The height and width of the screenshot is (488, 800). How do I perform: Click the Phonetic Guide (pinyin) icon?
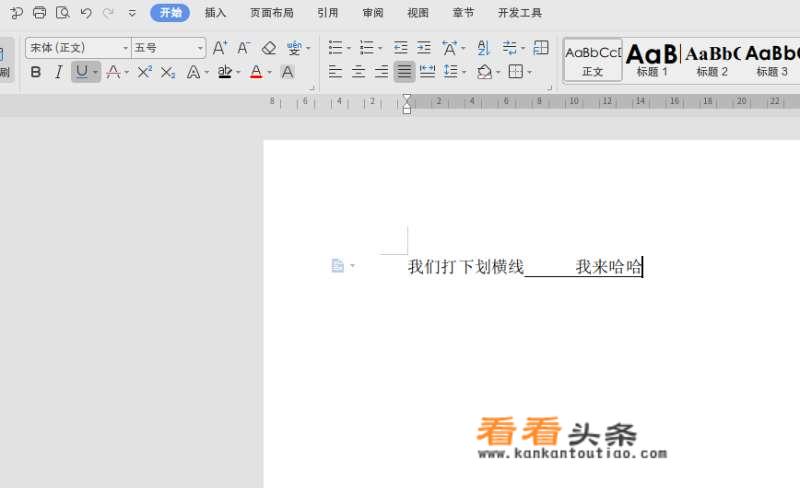(294, 48)
